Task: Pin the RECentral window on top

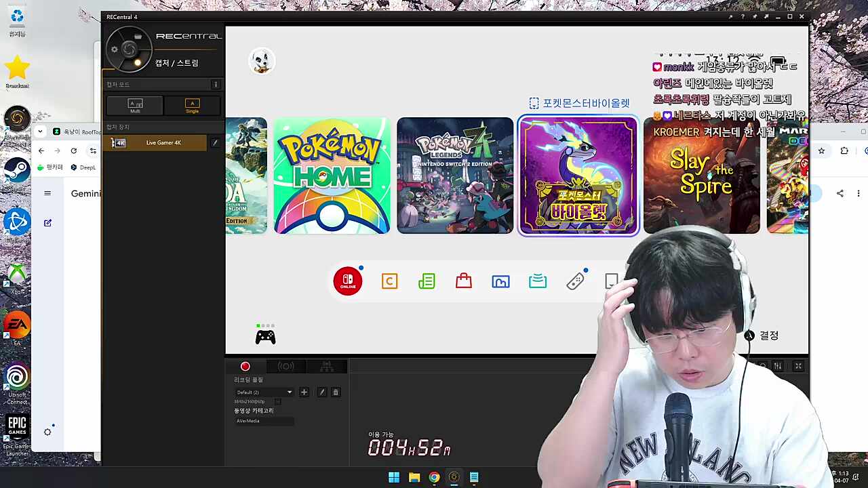Action: point(754,17)
